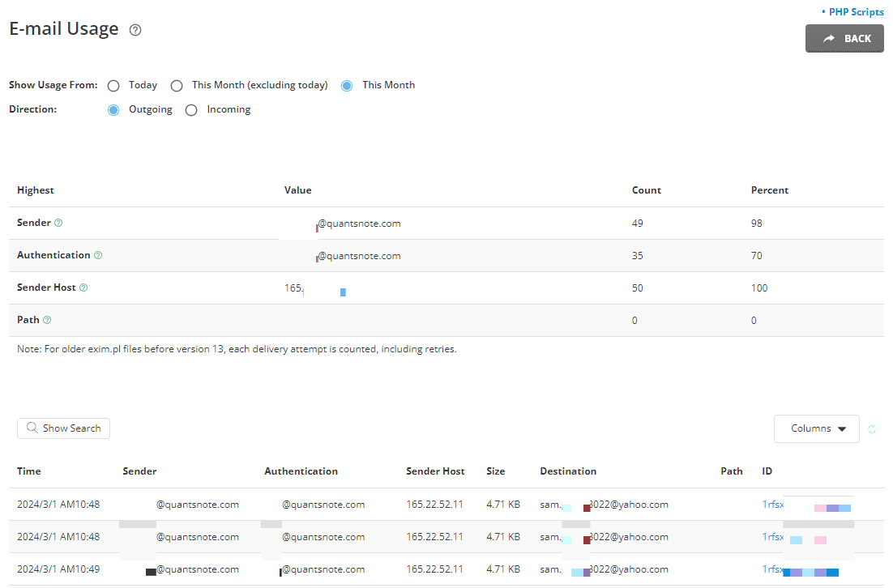Click the Path row help icon
The image size is (893, 588).
click(x=47, y=320)
